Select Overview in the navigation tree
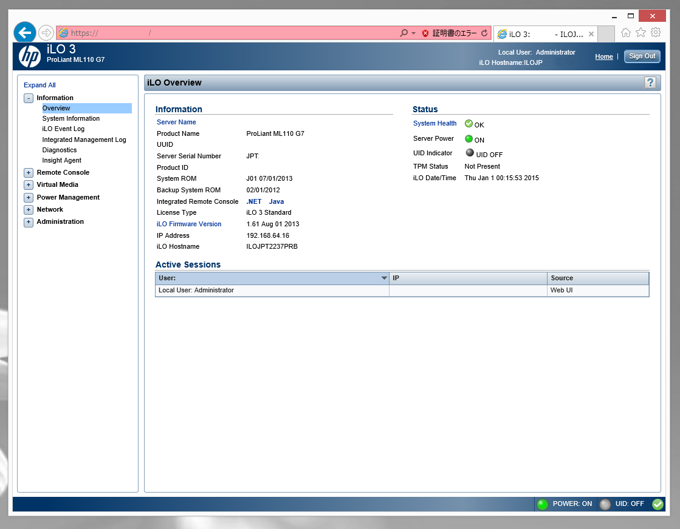The width and height of the screenshot is (680, 529). [x=87, y=108]
